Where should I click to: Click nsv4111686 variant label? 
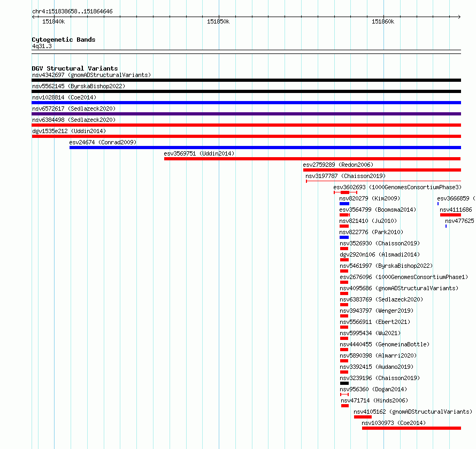(456, 210)
